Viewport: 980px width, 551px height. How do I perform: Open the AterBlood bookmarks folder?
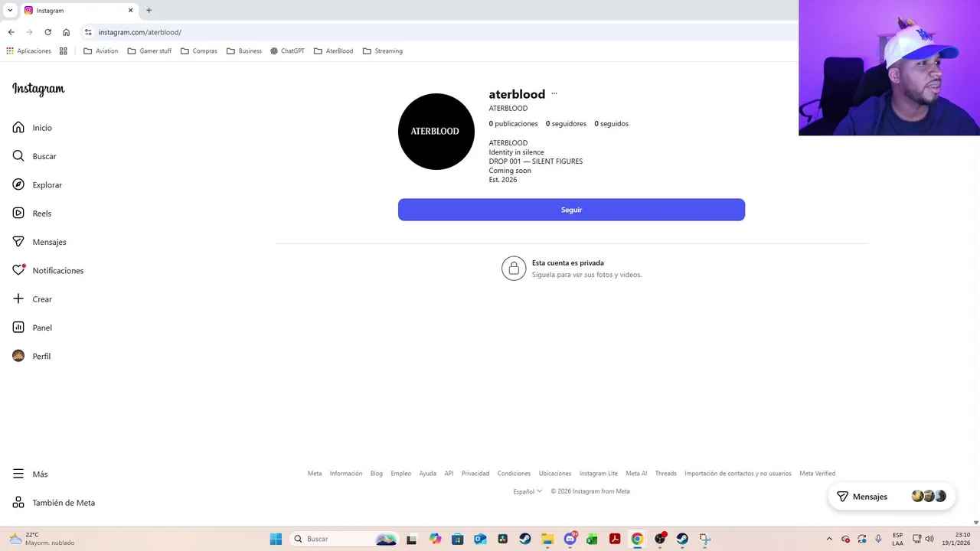click(x=334, y=51)
